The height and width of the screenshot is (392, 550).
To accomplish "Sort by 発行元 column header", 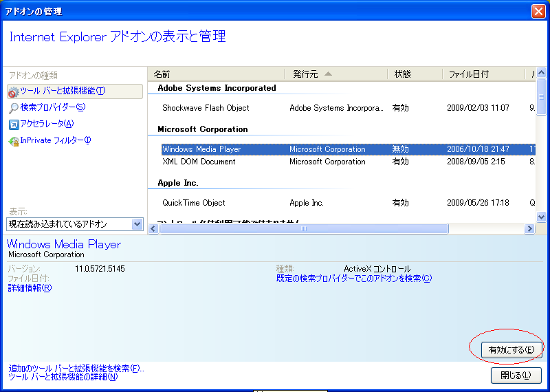I will [x=336, y=74].
